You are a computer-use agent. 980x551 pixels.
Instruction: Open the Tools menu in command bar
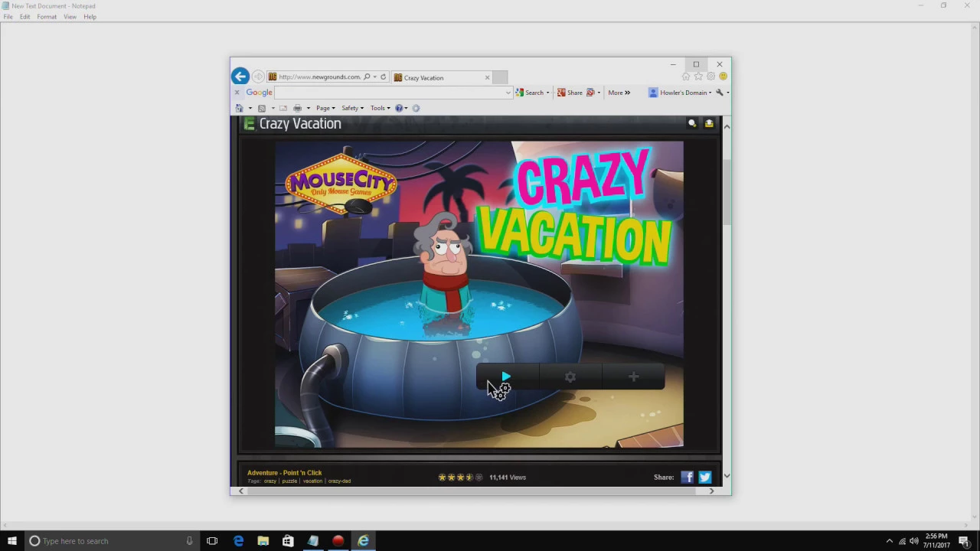380,108
